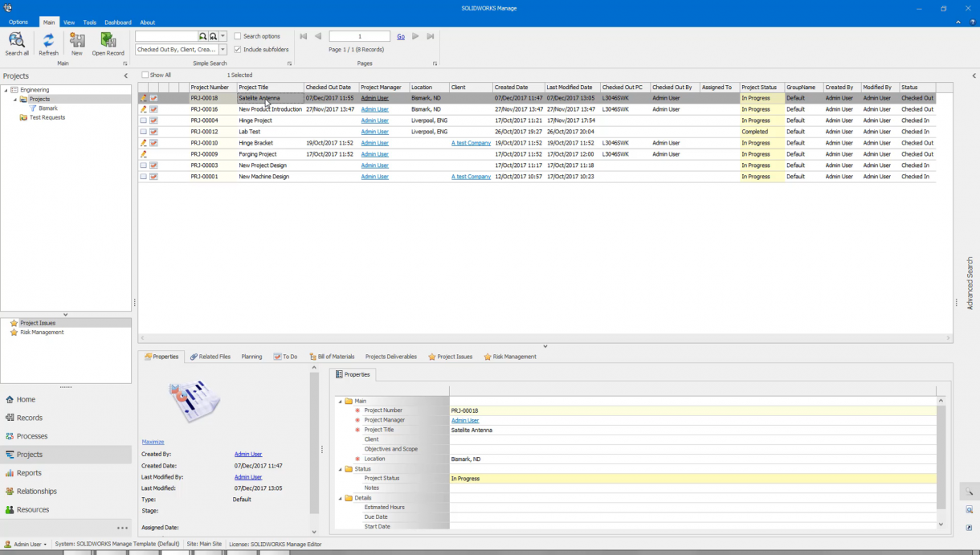Open Admin User link in PRJ-00004 row
The width and height of the screenshot is (980, 555).
(x=374, y=120)
